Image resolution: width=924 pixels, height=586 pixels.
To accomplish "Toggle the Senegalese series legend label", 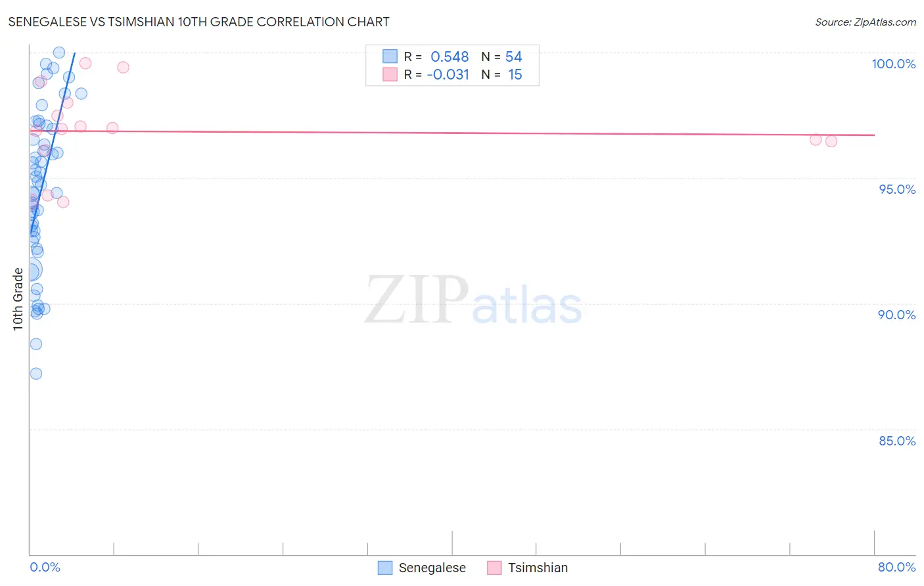I will (x=432, y=568).
